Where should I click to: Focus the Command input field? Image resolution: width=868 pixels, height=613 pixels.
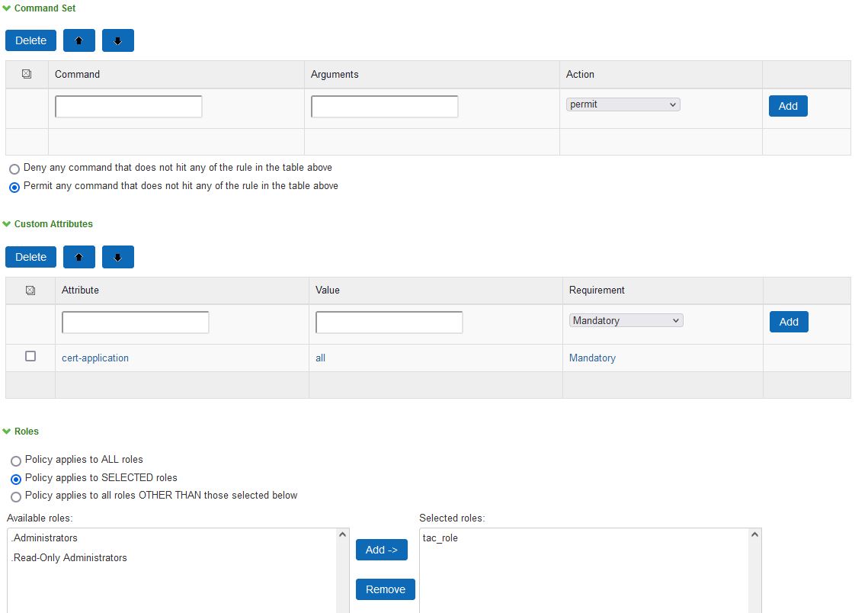(x=129, y=106)
